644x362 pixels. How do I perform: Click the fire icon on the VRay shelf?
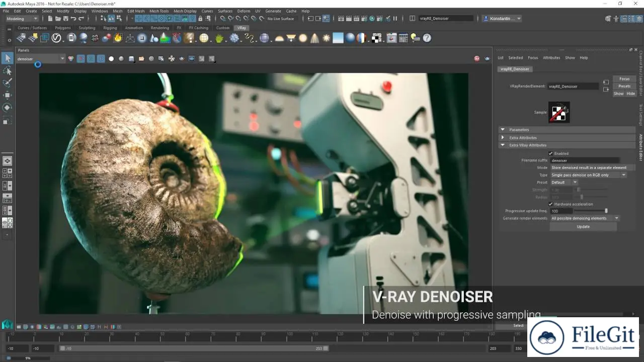[118, 38]
